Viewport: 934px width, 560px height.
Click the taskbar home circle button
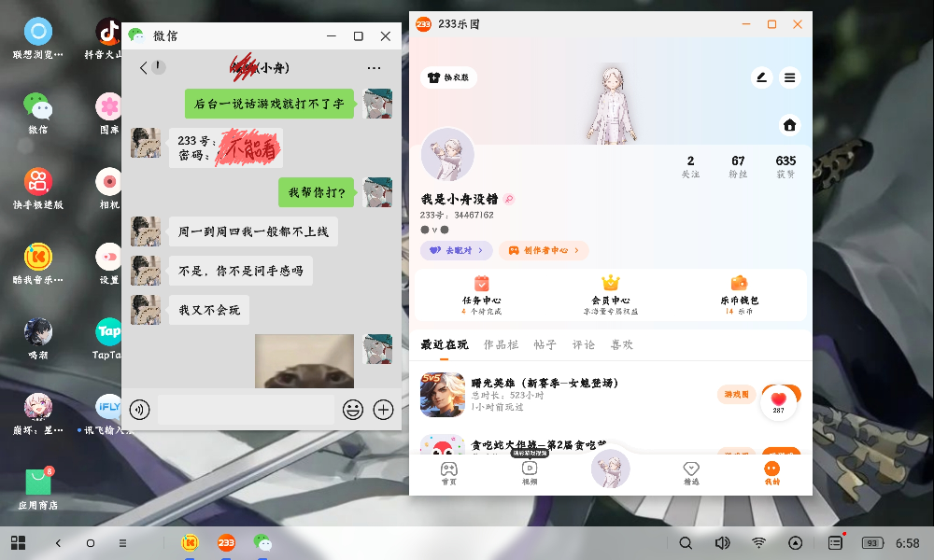pos(90,543)
